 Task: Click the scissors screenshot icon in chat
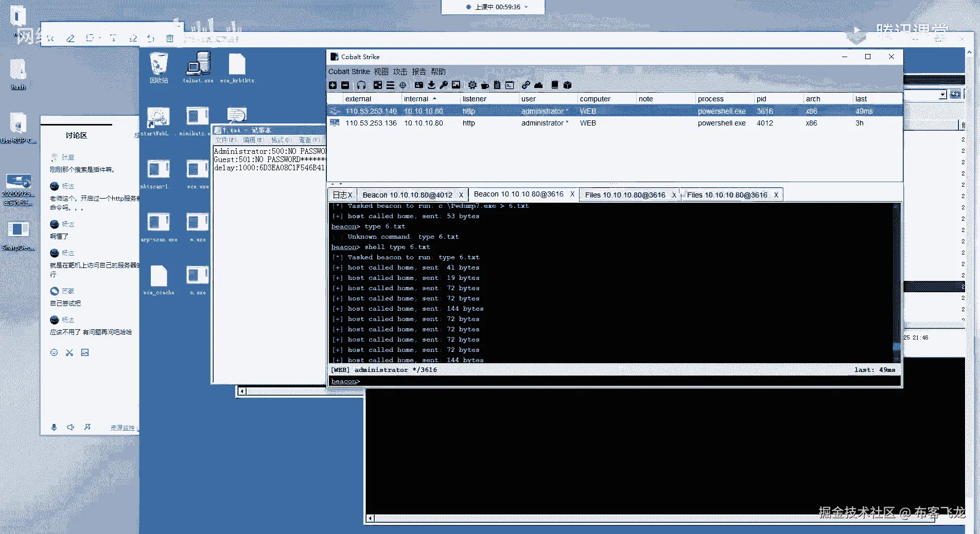pyautogui.click(x=69, y=352)
